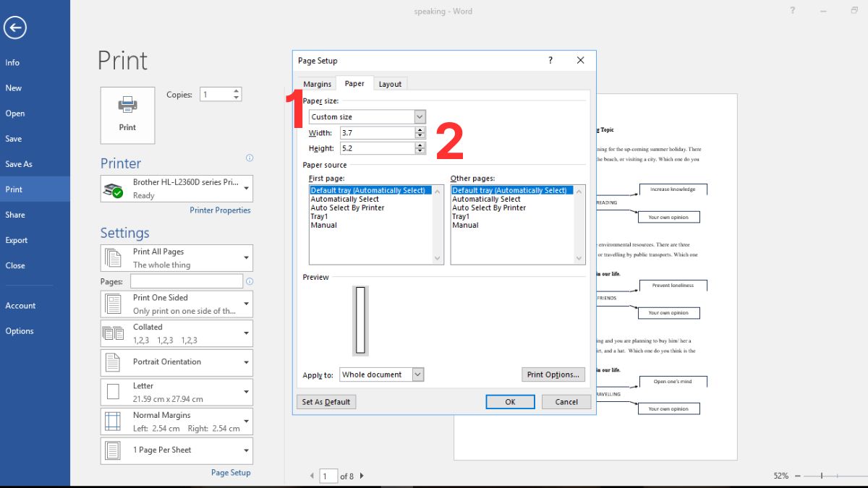
Task: Click the current page number field
Action: click(328, 476)
